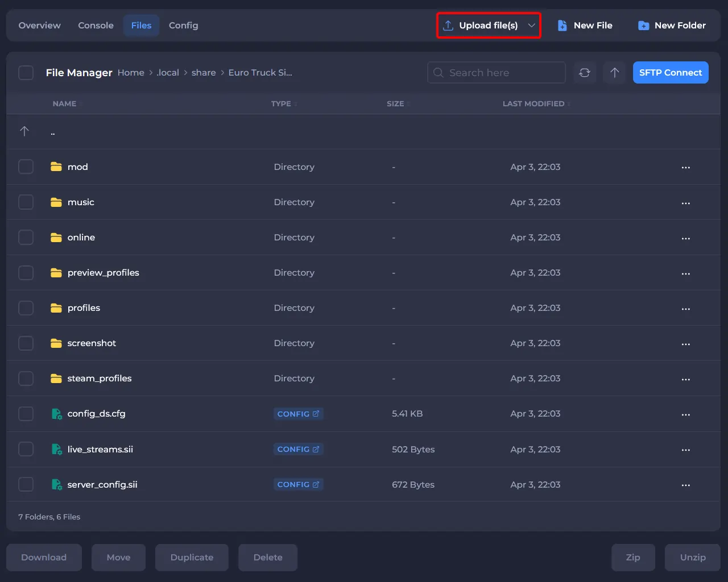The height and width of the screenshot is (582, 728).
Task: Open the three-dot menu for preview_profiles
Action: click(686, 273)
